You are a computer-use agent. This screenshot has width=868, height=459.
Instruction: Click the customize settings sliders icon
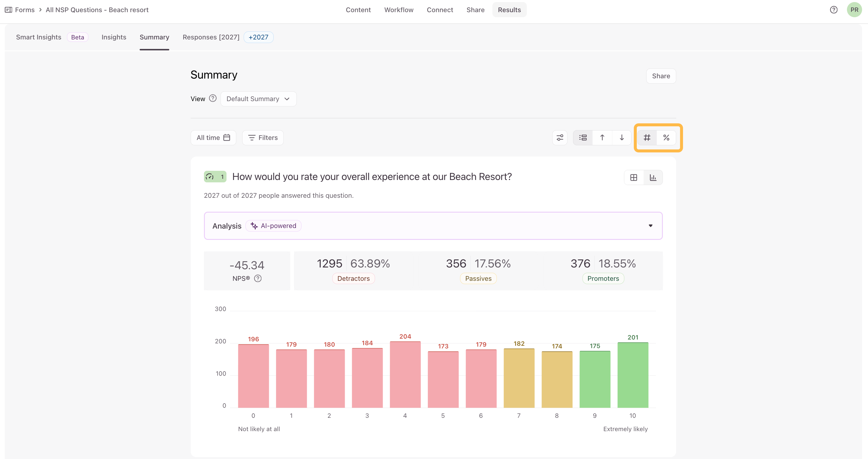pyautogui.click(x=560, y=138)
